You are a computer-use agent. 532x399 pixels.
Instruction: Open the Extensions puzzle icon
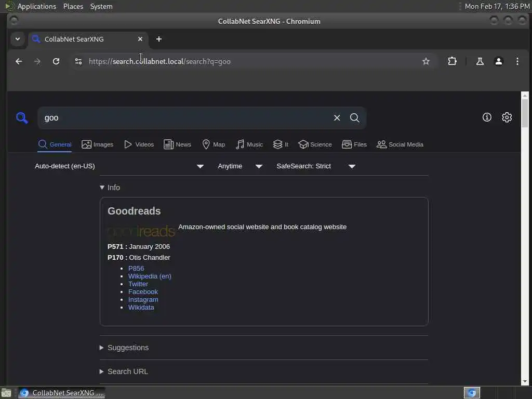[452, 61]
